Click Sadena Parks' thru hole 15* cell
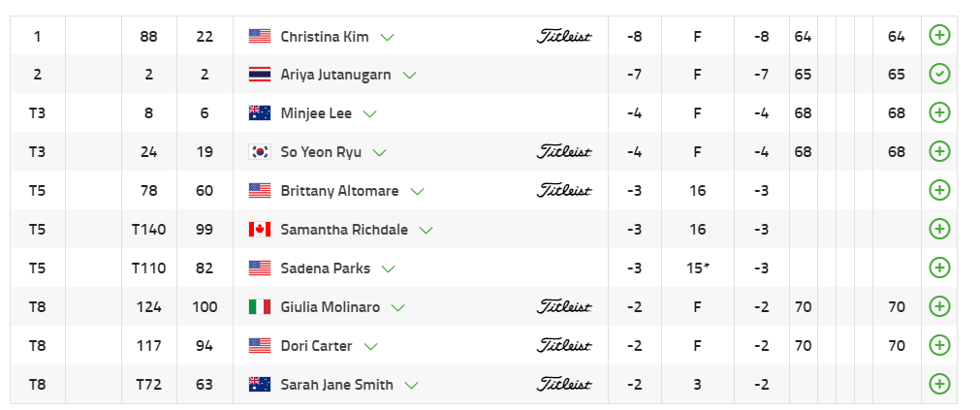Viewport: 980px width, 410px height. tap(697, 268)
